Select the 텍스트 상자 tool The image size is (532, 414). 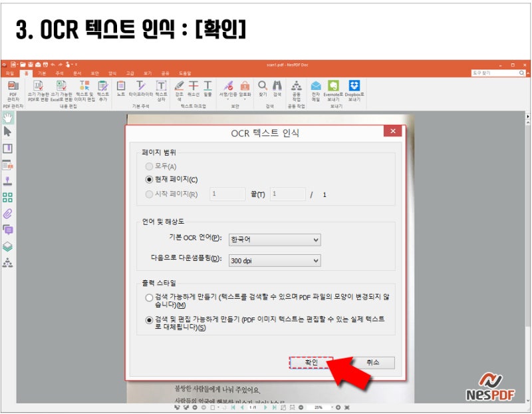pos(161,91)
